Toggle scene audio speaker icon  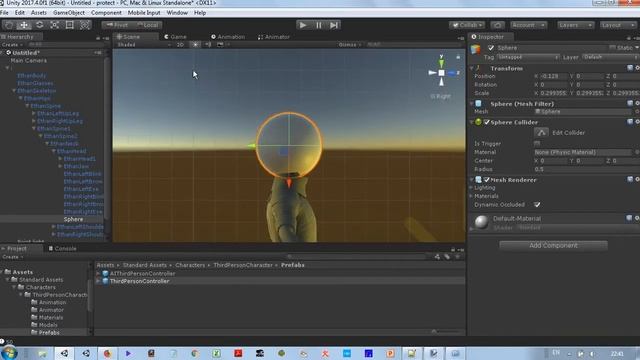(x=208, y=44)
